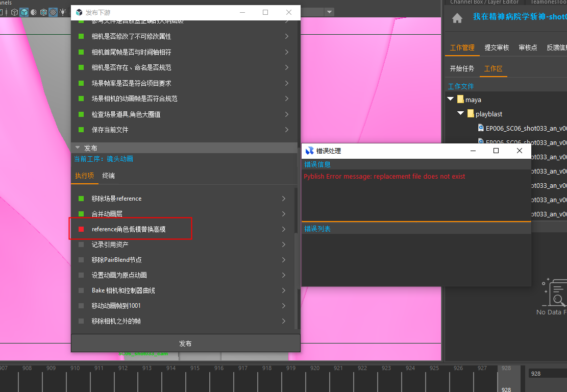Click the playblast folder icon
Image resolution: width=567 pixels, height=392 pixels.
pyautogui.click(x=471, y=114)
